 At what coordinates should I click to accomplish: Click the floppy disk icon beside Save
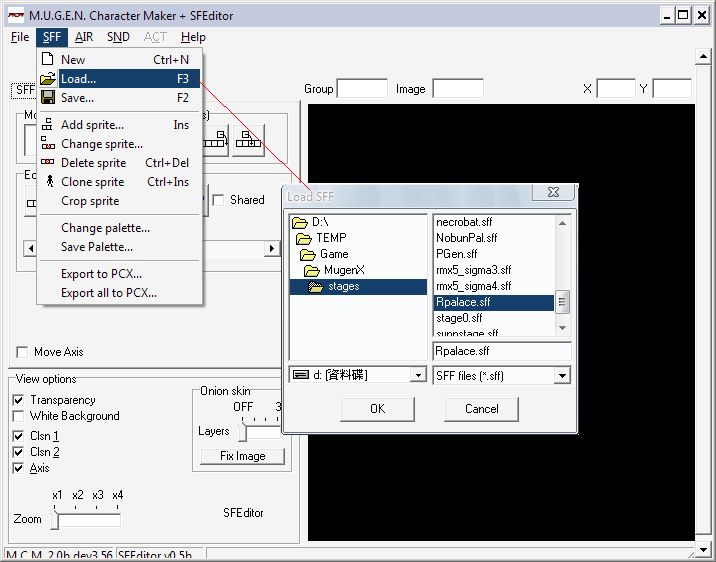tap(47, 97)
